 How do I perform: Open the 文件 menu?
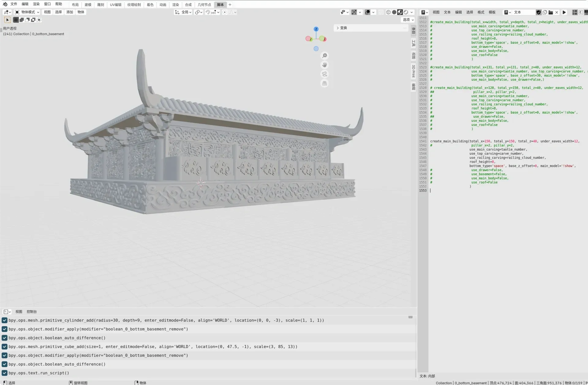pos(14,4)
